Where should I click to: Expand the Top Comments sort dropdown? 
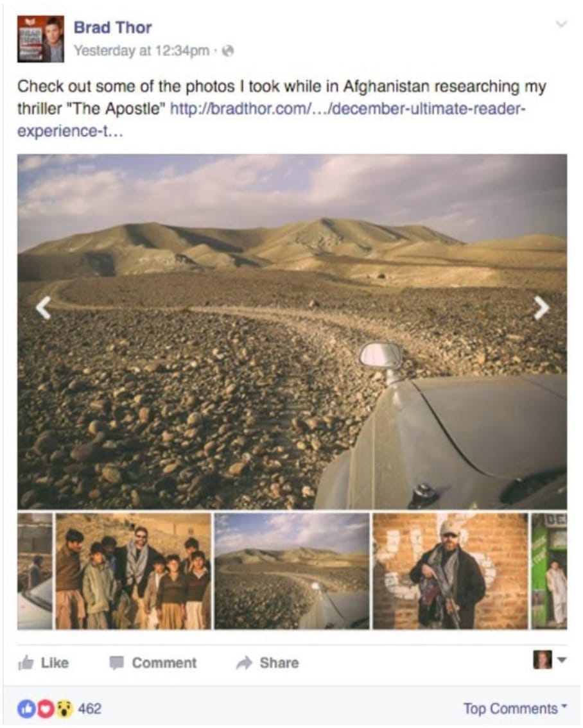point(515,709)
